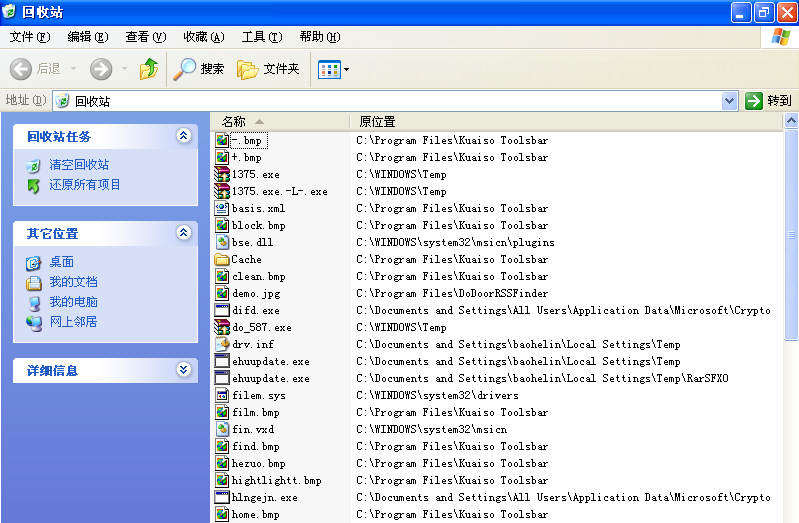Select the Cache folder icon
The width and height of the screenshot is (799, 523).
pos(222,259)
